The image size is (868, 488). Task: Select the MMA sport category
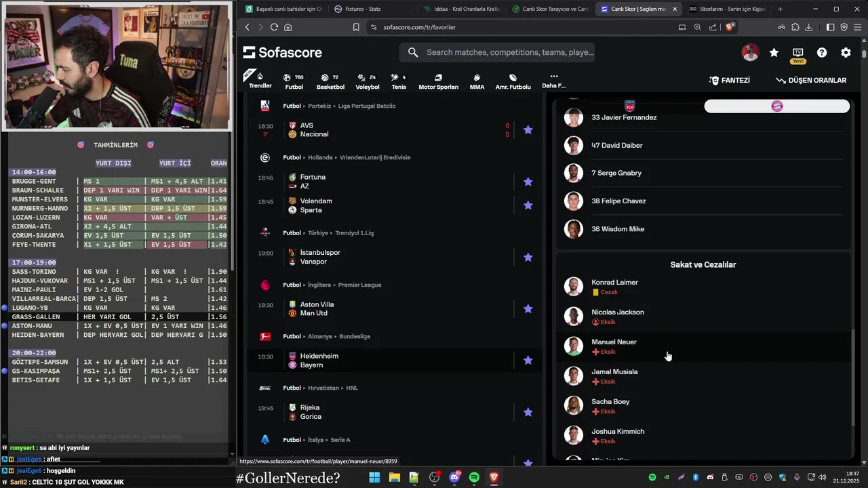pyautogui.click(x=477, y=81)
